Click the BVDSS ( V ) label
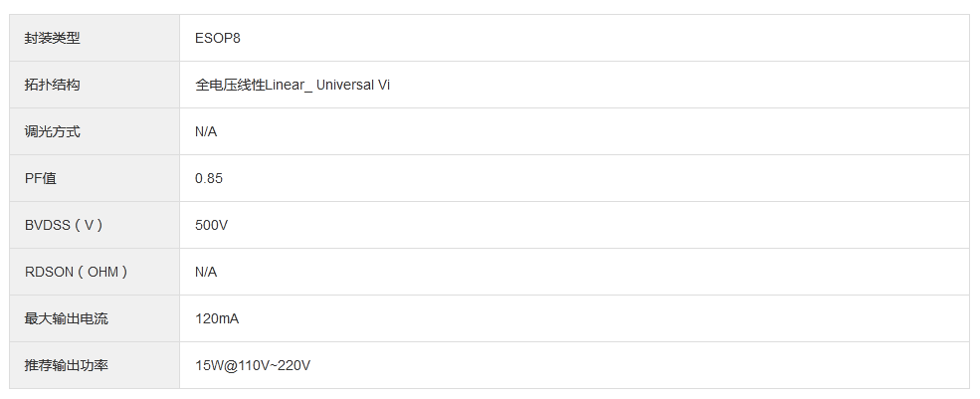This screenshot has height=399, width=980. pyautogui.click(x=64, y=226)
